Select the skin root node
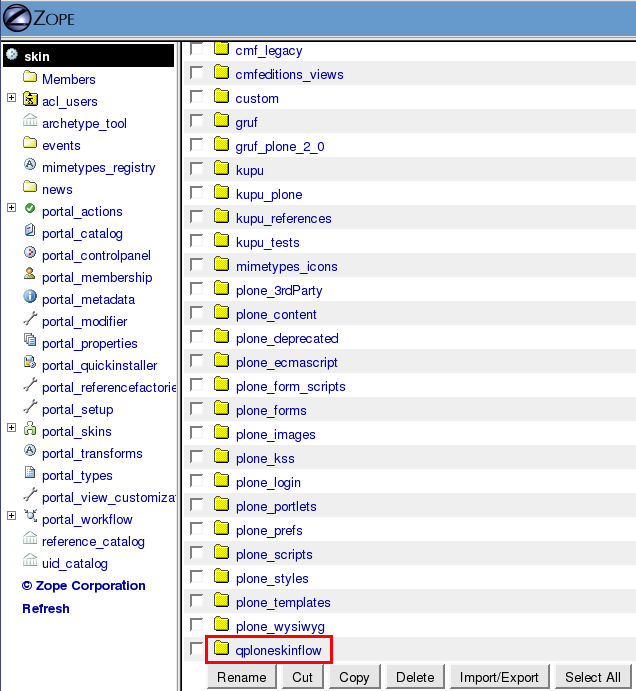 point(37,56)
